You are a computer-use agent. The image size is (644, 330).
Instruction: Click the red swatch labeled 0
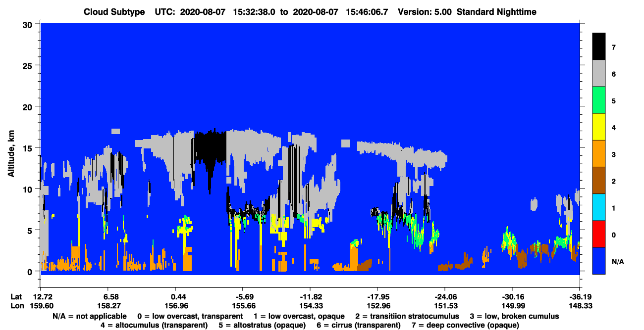(x=599, y=234)
